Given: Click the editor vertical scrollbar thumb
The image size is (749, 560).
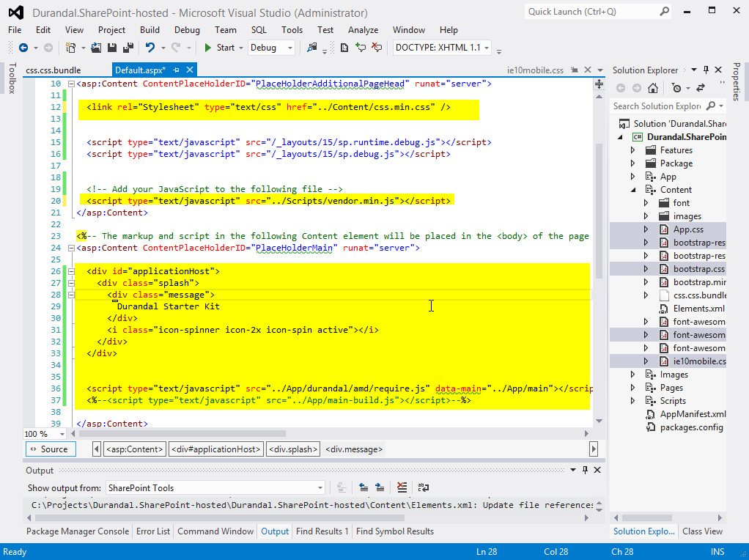Looking at the screenshot, I should [x=599, y=210].
